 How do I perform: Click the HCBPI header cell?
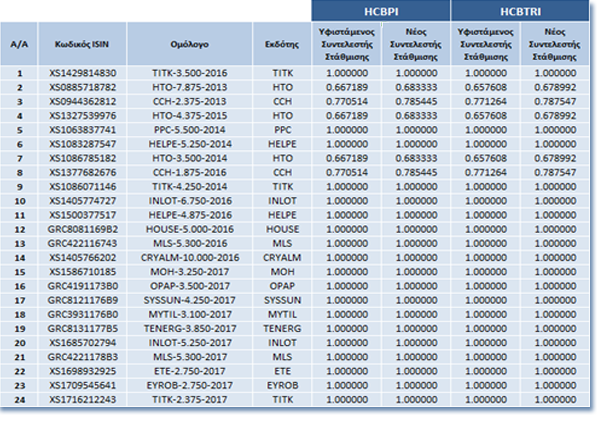[381, 10]
